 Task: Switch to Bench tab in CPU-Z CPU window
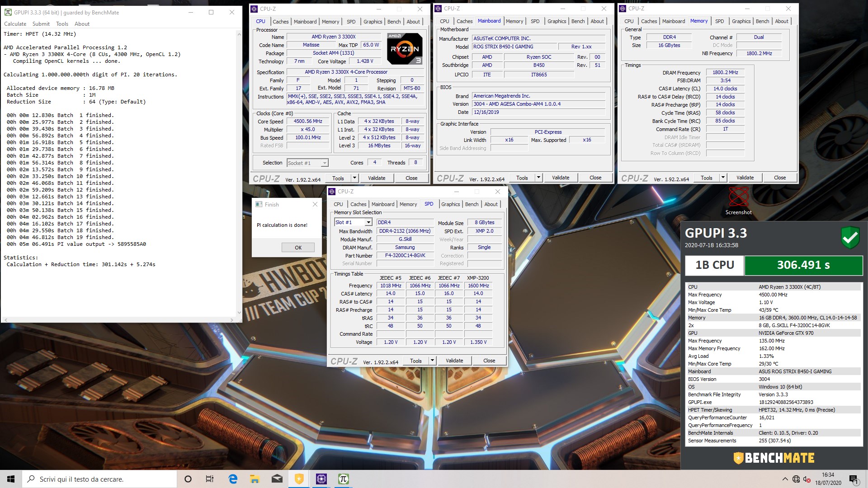coord(394,22)
